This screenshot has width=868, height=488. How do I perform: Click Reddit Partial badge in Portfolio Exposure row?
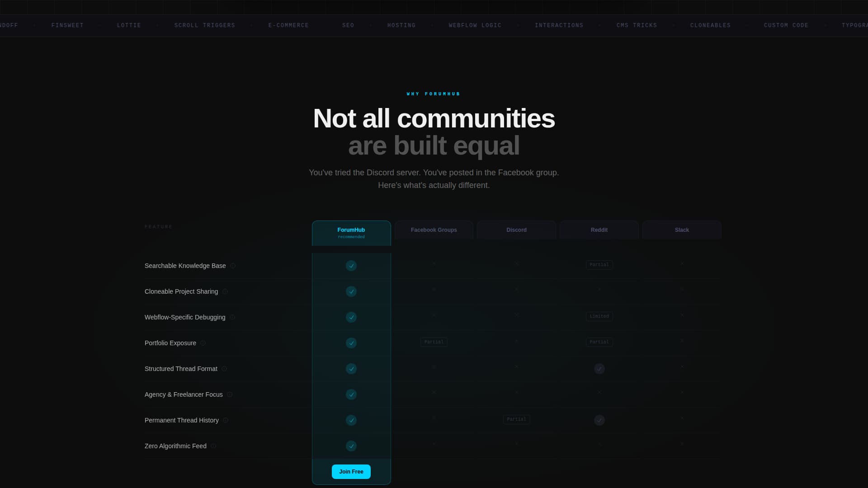599,342
